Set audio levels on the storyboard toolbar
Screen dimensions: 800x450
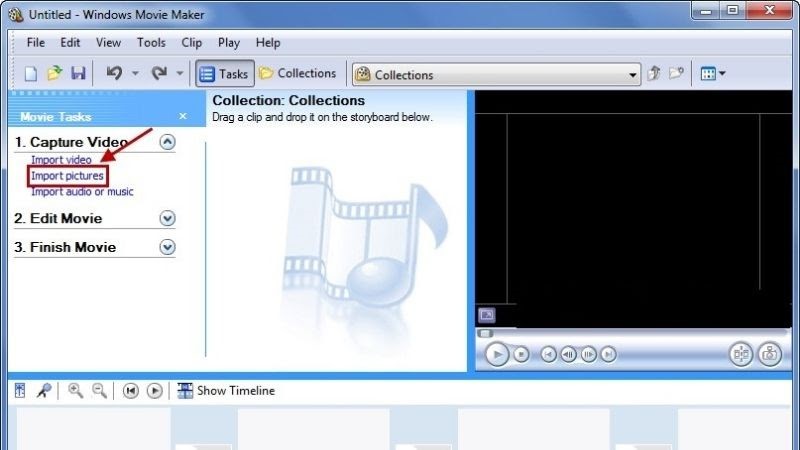[20, 391]
